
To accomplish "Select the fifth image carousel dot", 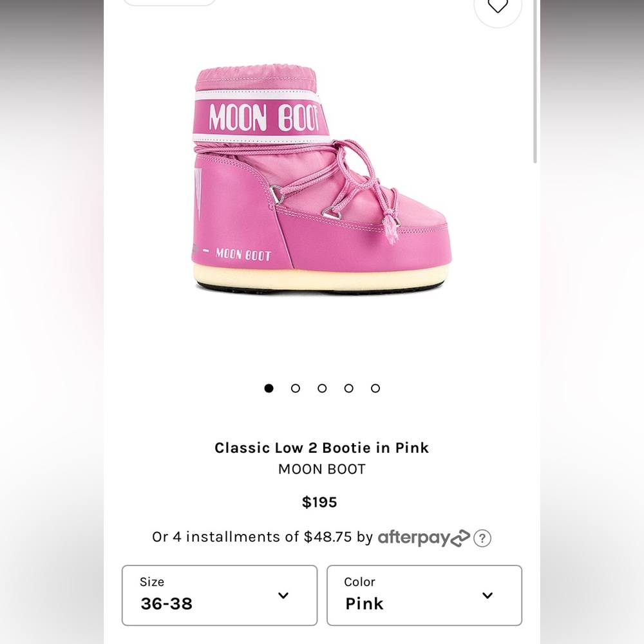I will [375, 388].
